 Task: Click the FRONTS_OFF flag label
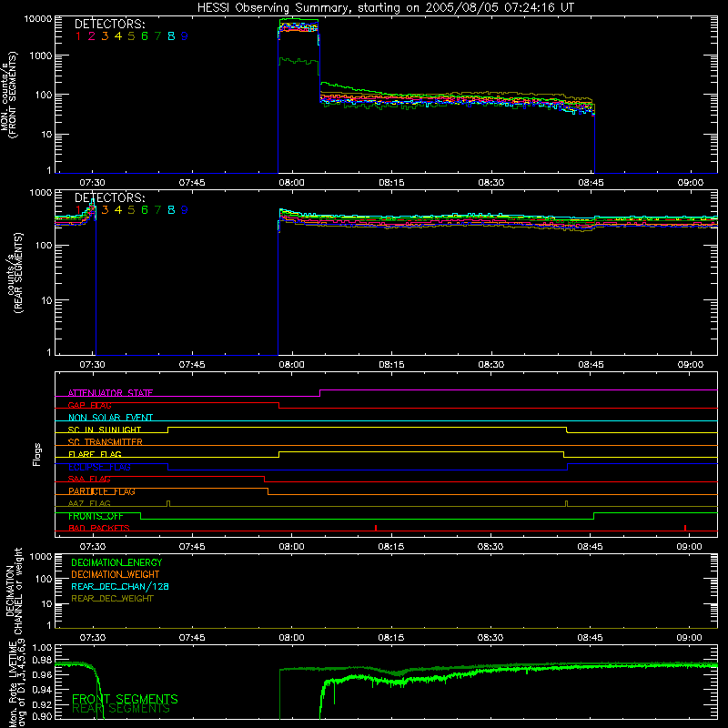click(96, 516)
